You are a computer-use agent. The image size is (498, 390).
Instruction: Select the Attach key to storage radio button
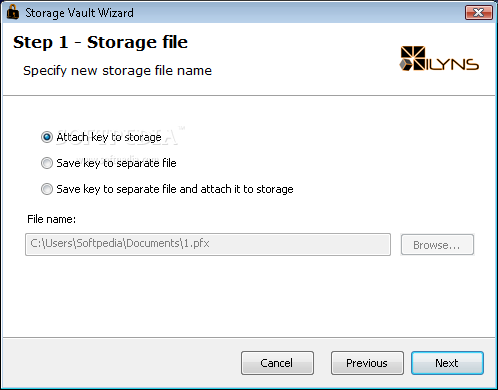pyautogui.click(x=47, y=137)
